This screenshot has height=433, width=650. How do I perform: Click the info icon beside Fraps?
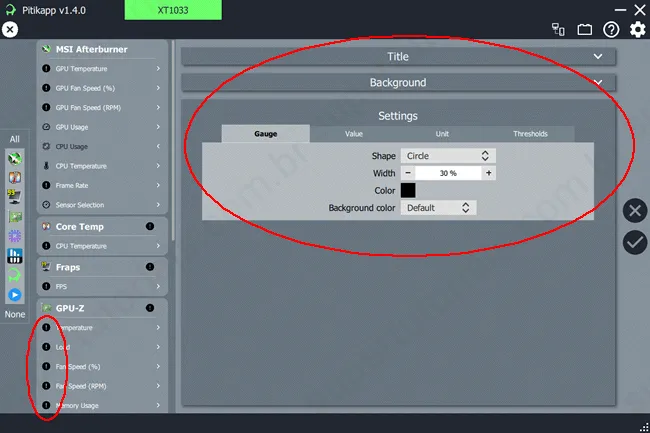(x=149, y=267)
